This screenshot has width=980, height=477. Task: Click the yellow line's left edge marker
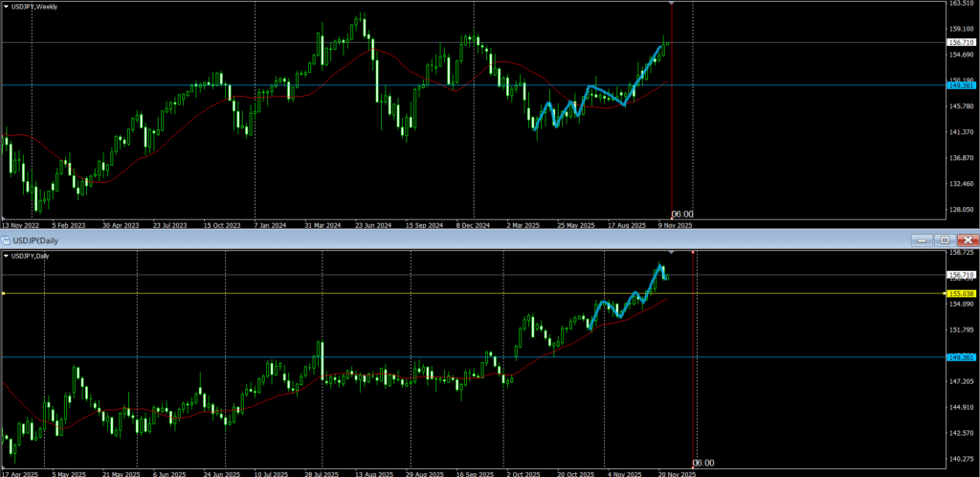(4, 293)
